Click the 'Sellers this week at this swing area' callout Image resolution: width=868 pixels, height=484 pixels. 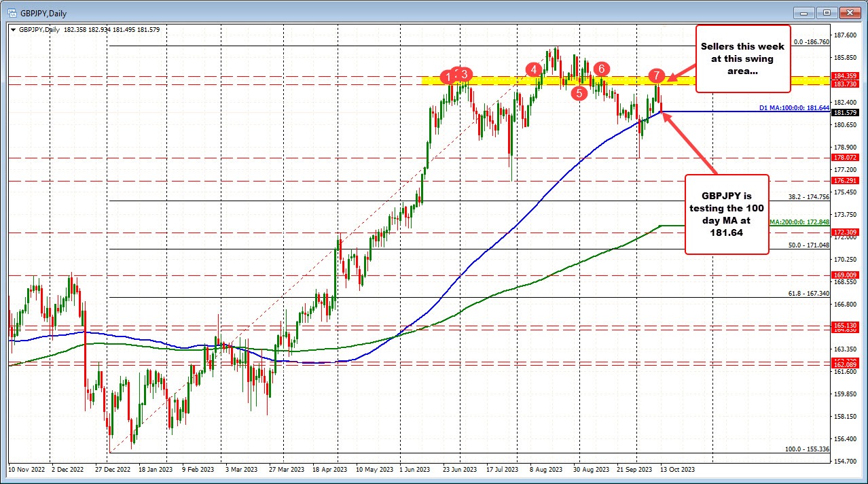742,58
